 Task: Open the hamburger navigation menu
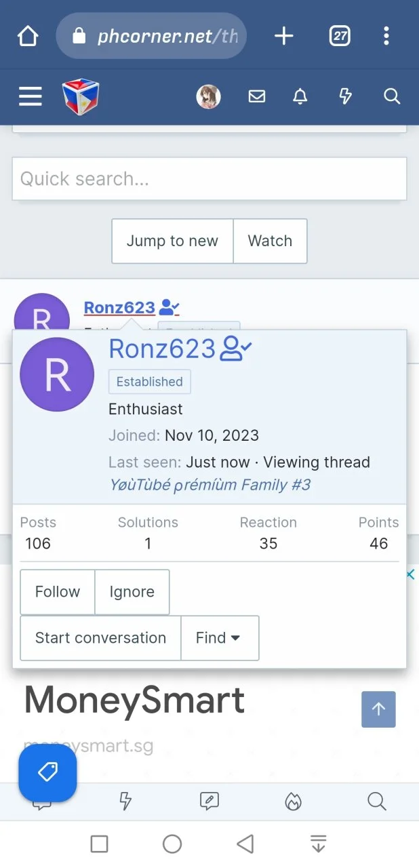pos(31,96)
